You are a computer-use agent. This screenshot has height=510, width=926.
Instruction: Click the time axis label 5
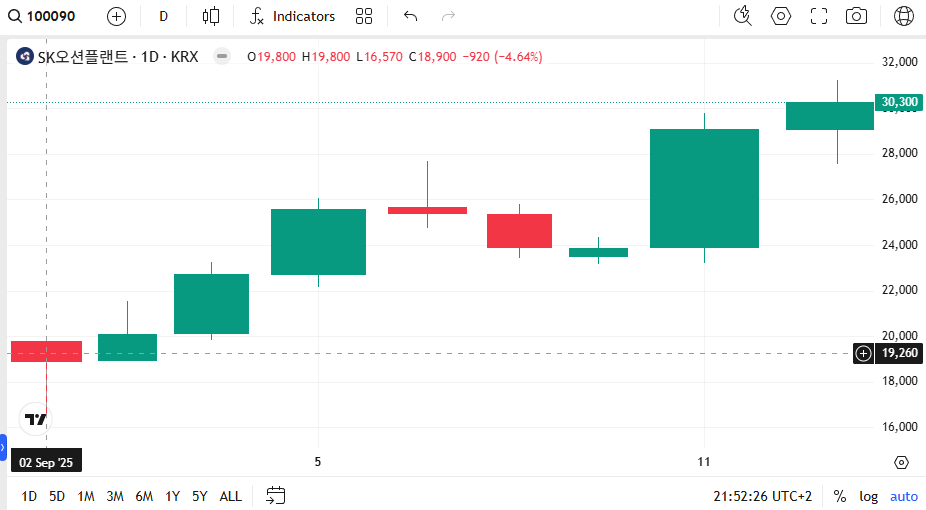(318, 462)
